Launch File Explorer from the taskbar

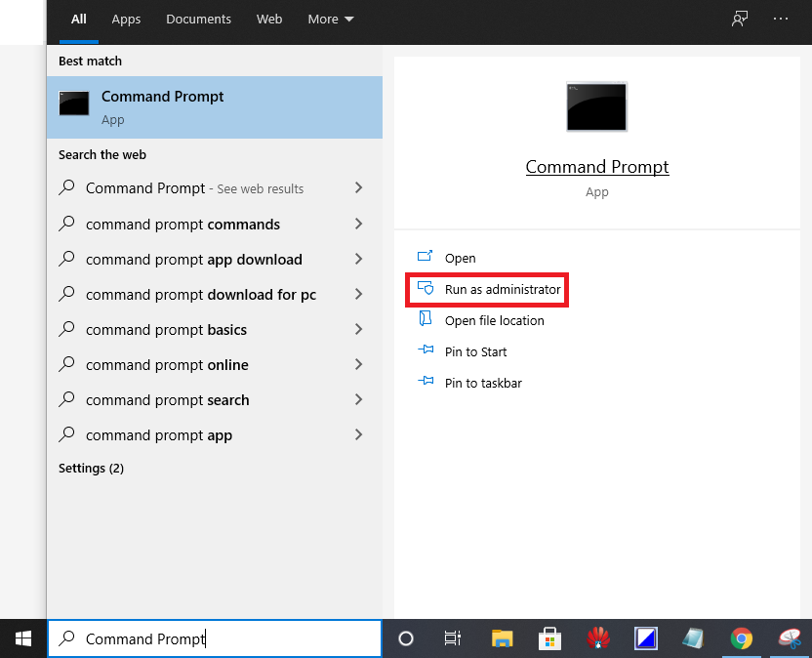coord(502,638)
